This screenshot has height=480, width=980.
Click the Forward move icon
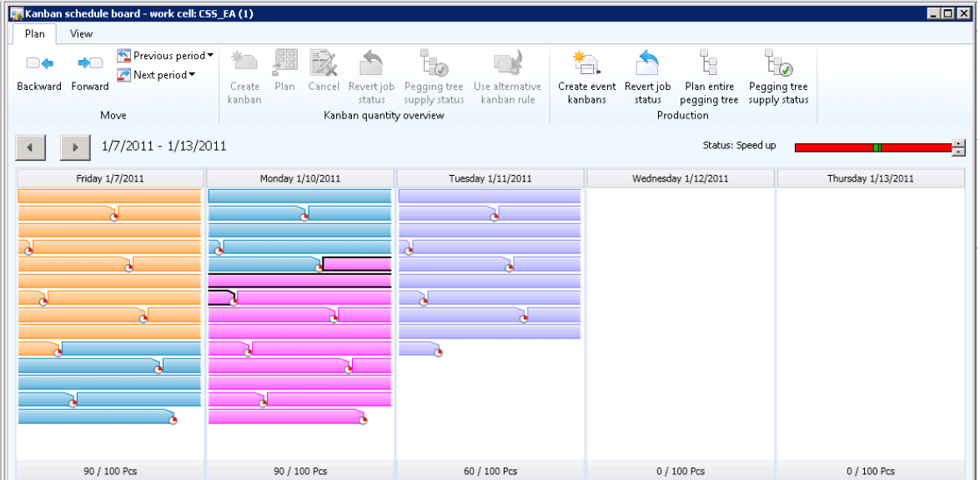89,64
